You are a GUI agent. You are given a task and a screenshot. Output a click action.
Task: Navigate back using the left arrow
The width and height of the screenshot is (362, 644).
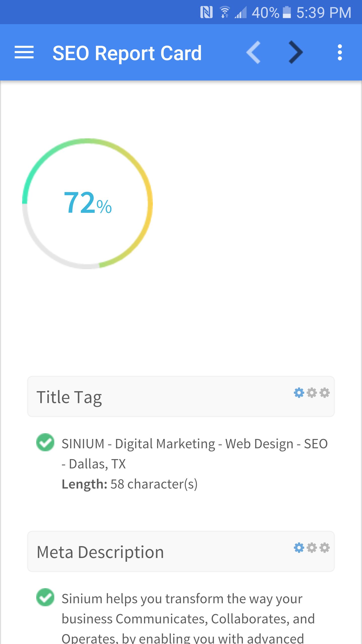pos(253,53)
